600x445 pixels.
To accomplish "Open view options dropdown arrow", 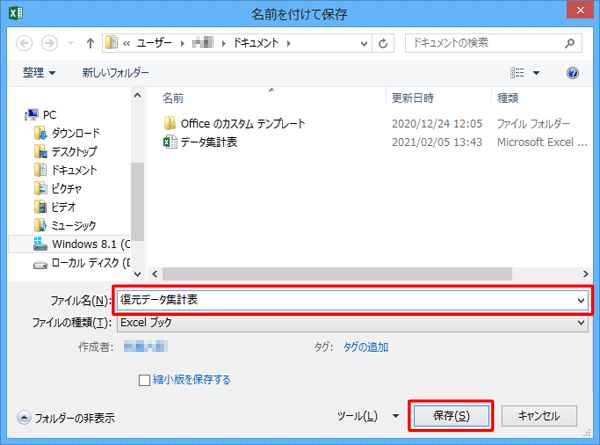I will click(x=536, y=73).
